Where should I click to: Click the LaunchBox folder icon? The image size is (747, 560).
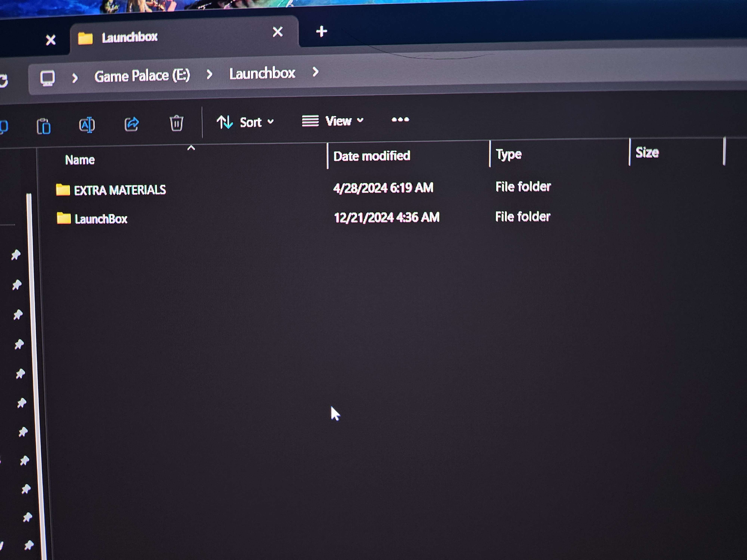coord(63,218)
